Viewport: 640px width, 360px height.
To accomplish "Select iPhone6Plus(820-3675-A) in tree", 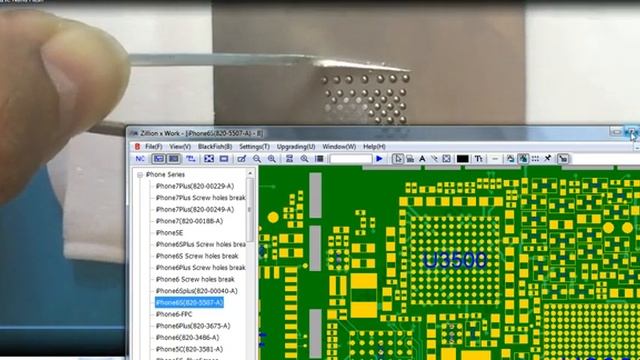I will (193, 326).
